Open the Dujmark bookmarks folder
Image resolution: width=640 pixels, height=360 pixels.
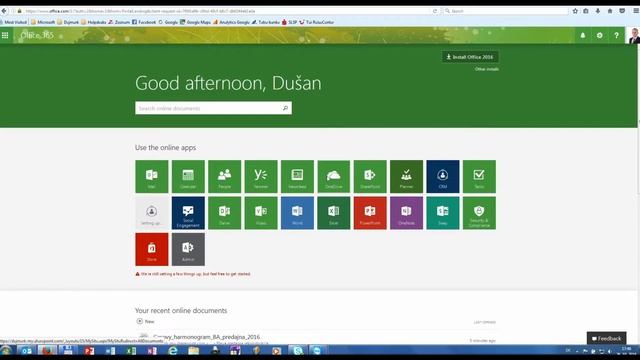[68, 22]
